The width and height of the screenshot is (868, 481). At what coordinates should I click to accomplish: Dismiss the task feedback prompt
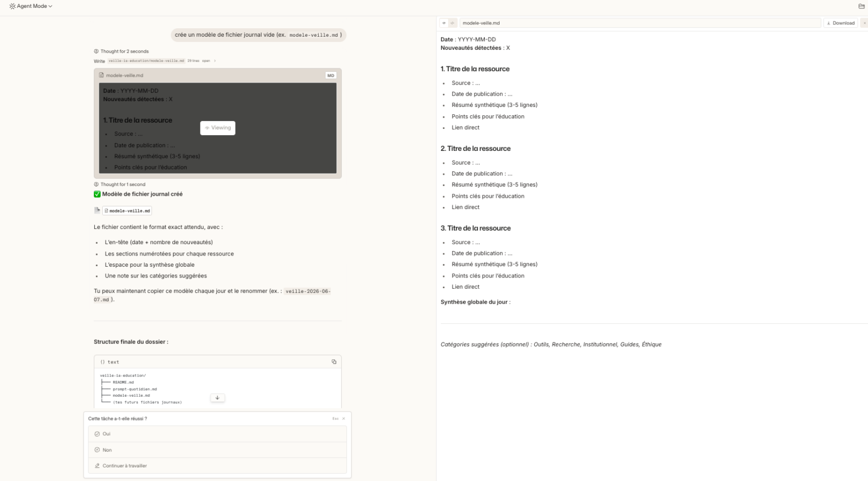point(344,419)
